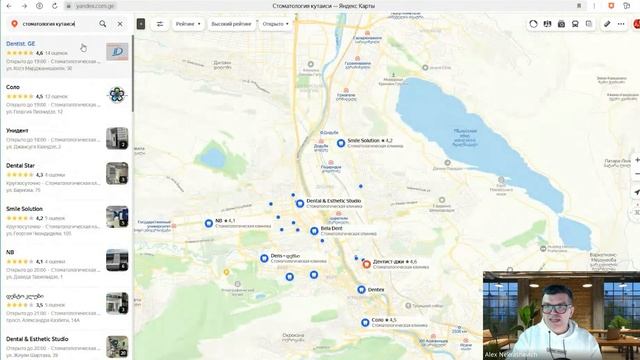This screenshot has height=360, width=640.
Task: Open NB photo thumbnail in list
Action: 117,260
